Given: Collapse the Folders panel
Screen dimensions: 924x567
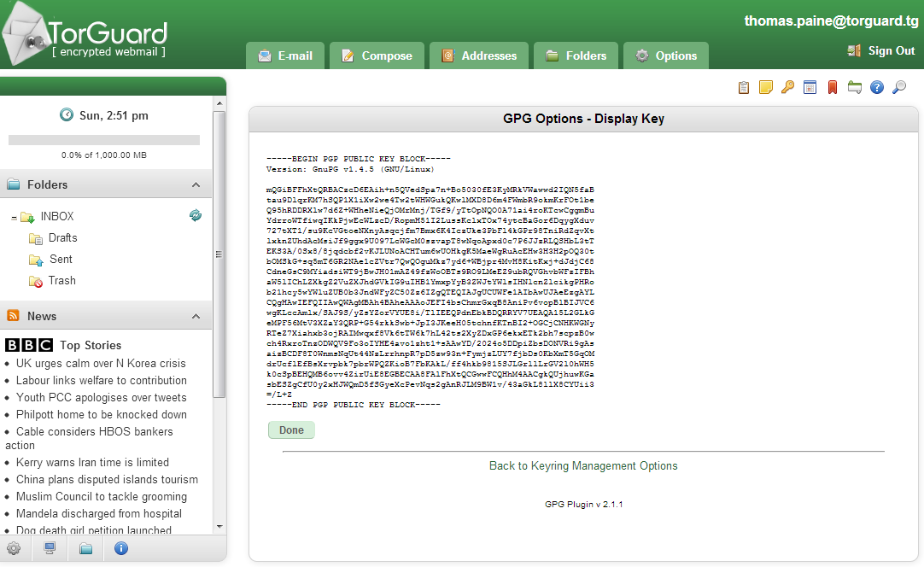Looking at the screenshot, I should pos(196,185).
